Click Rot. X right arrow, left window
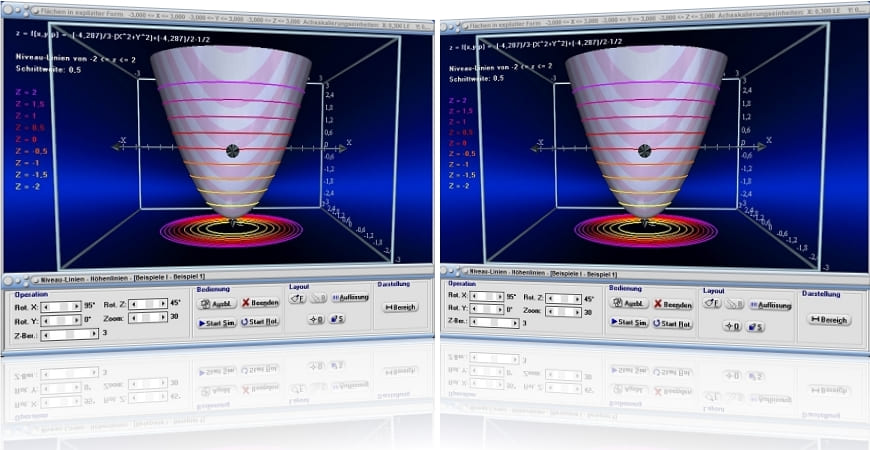This screenshot has width=870, height=450. click(77, 306)
